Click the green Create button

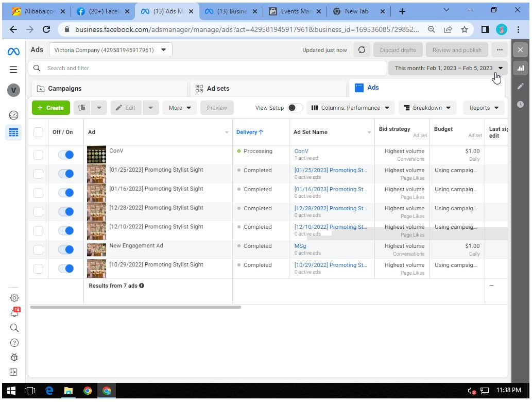51,108
